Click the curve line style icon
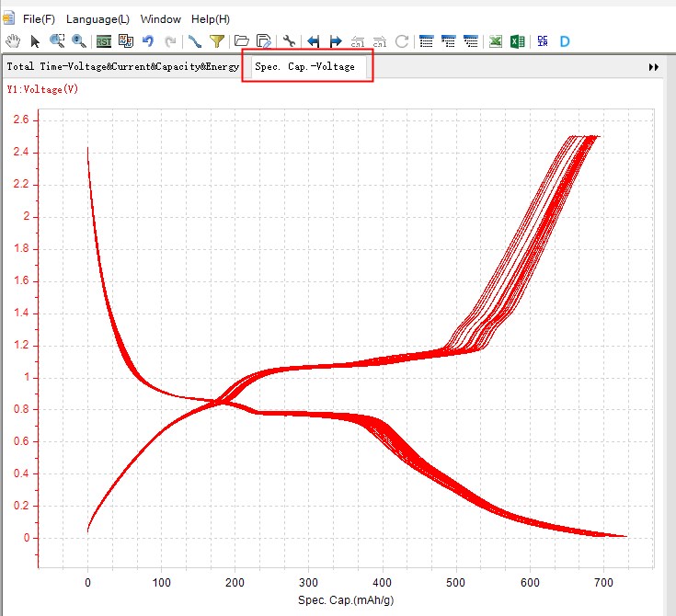676x616 pixels. point(194,41)
